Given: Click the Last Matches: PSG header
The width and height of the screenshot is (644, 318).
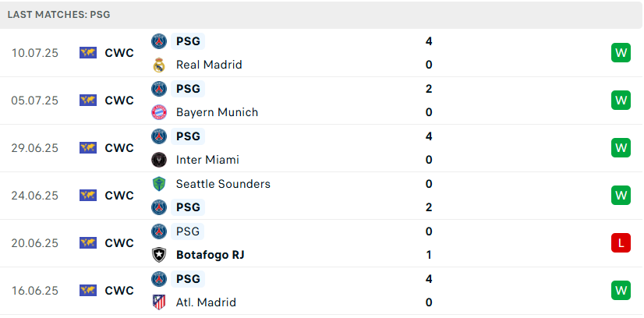Looking at the screenshot, I should click(x=58, y=15).
